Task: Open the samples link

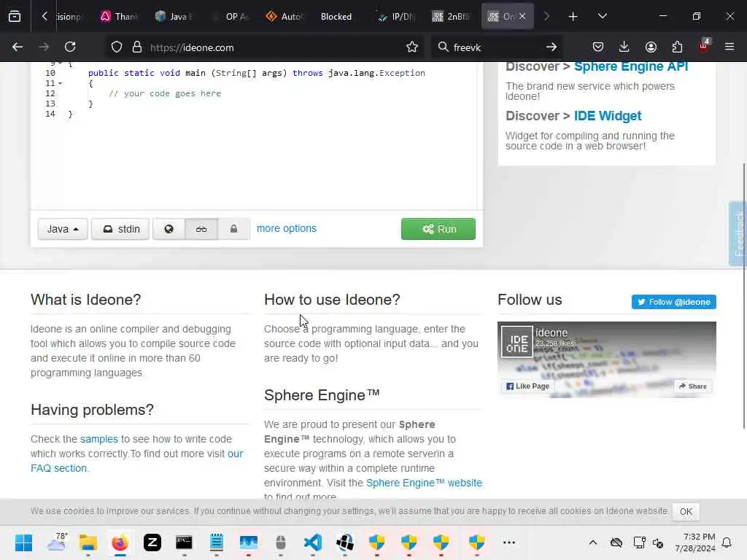Action: click(99, 439)
